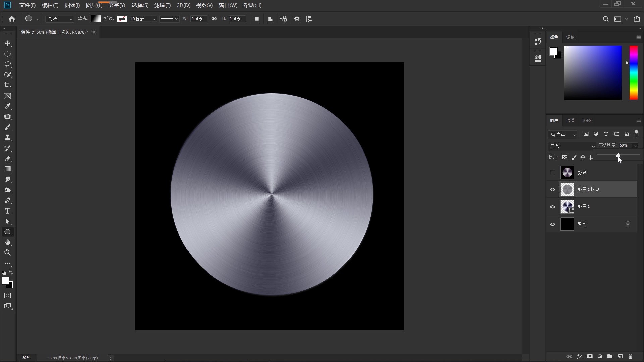Click the rainbow hue slider
Viewport: 644px width, 362px height.
(633, 72)
